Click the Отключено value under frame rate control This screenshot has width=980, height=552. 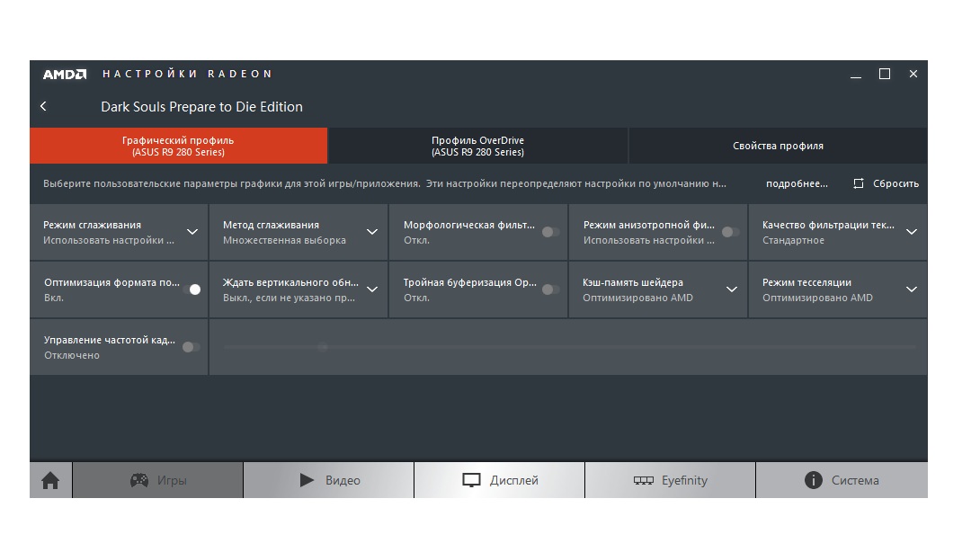pos(72,355)
